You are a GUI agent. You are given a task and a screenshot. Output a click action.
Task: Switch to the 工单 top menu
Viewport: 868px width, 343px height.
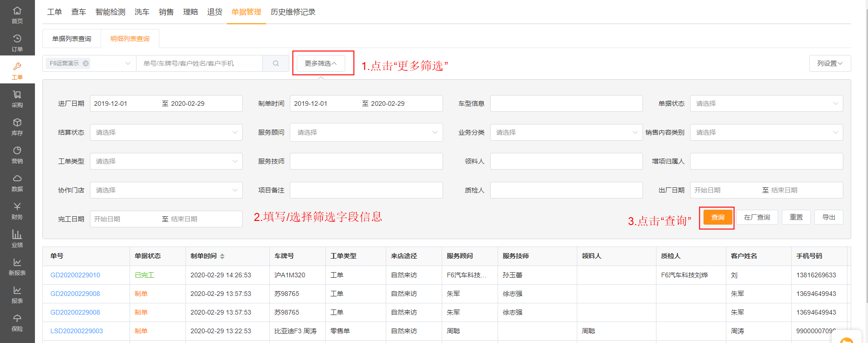(x=55, y=12)
